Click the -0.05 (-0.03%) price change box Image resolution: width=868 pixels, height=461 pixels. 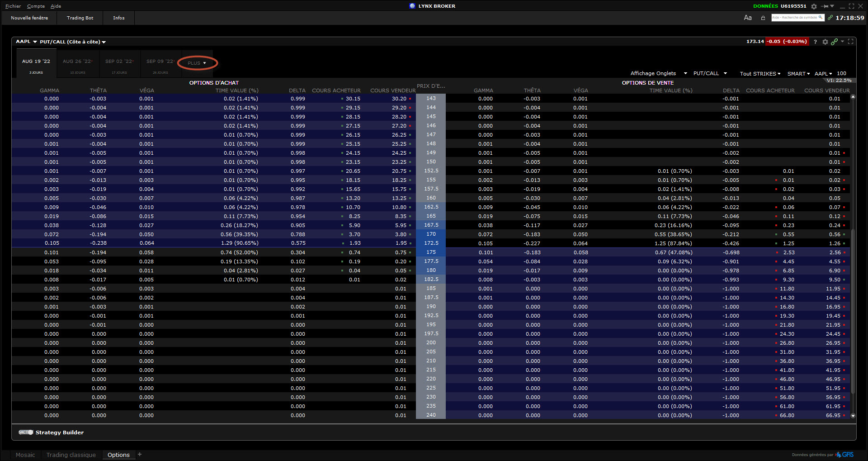tap(787, 42)
